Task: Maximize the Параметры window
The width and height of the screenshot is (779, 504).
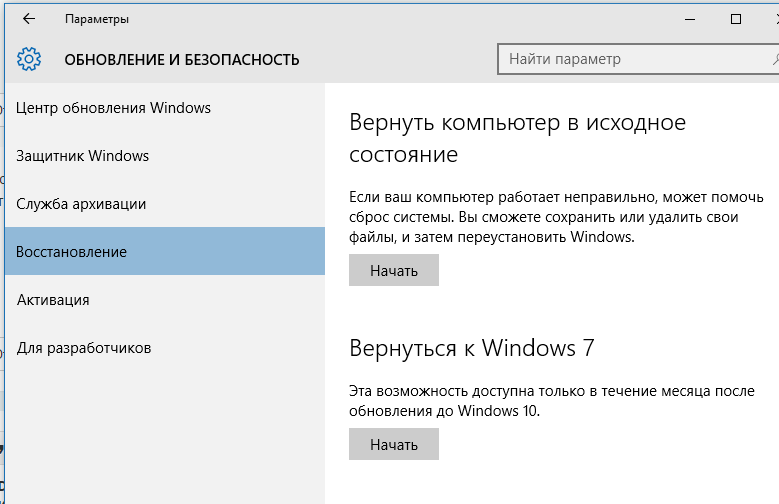Action: coord(736,19)
